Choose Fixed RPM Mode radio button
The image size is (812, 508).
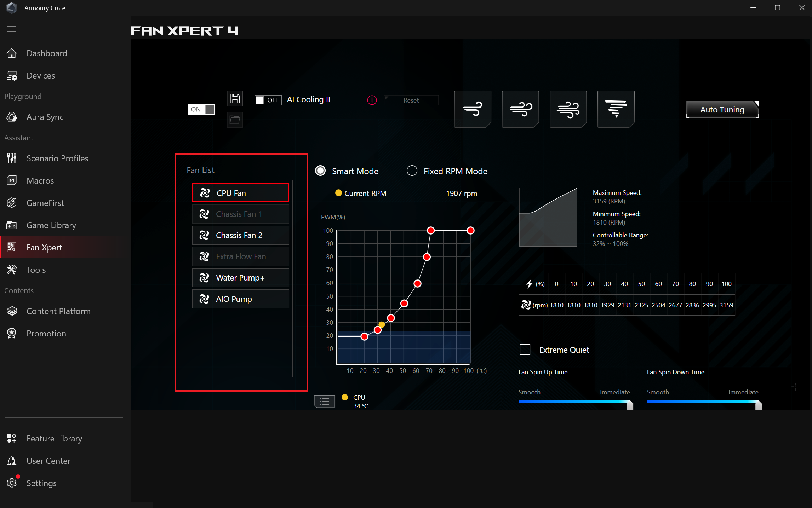(412, 171)
